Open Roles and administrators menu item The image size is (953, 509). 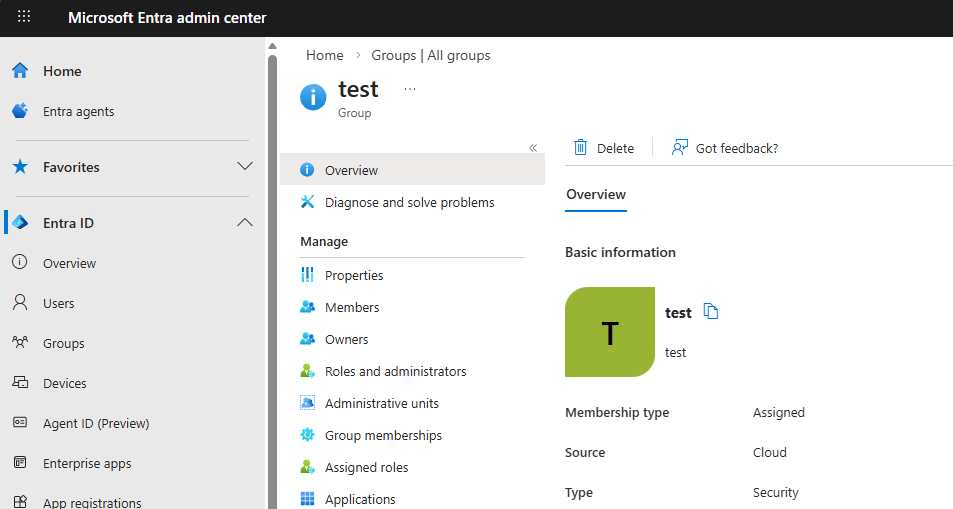pyautogui.click(x=395, y=371)
